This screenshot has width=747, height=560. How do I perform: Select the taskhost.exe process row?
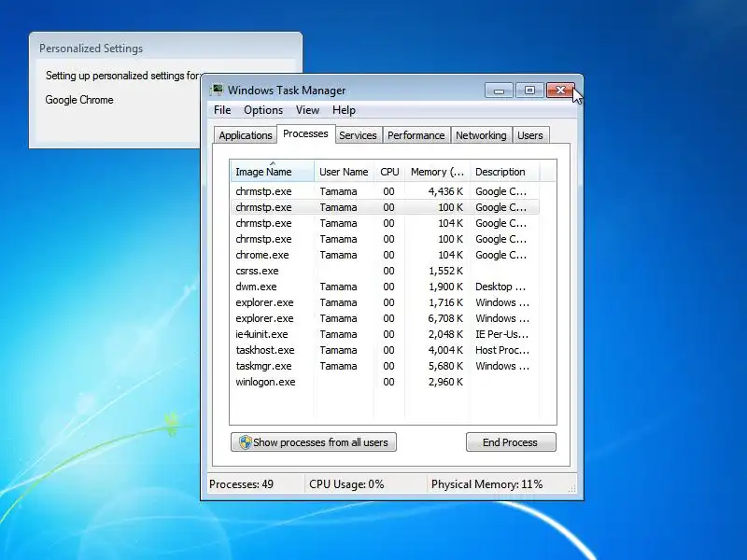click(x=385, y=350)
